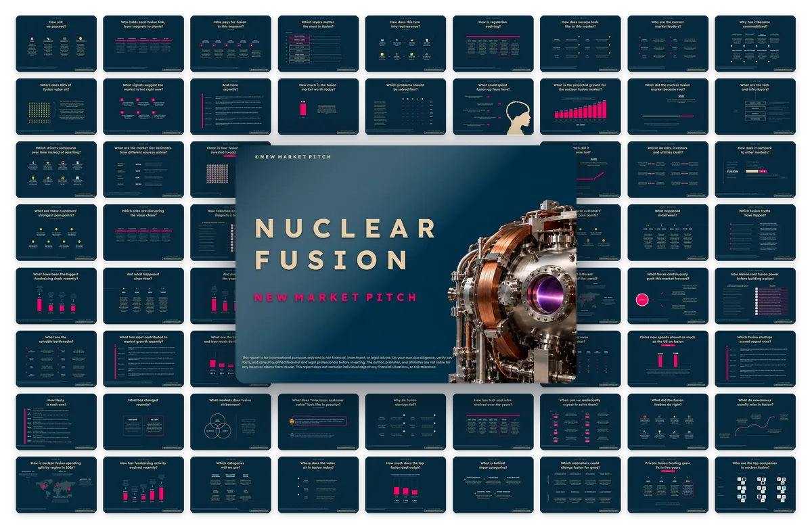This screenshot has width=812, height=529.
Task: Select nuclear fusion spending split by region in 2026 slide
Action: pos(56,485)
